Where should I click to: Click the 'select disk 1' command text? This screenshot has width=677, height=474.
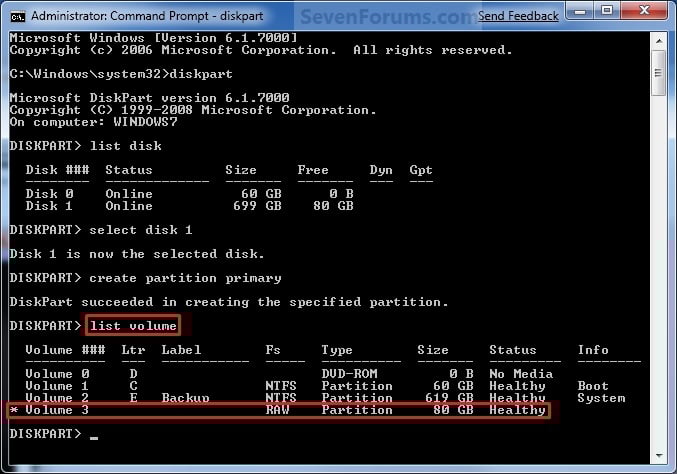click(141, 229)
